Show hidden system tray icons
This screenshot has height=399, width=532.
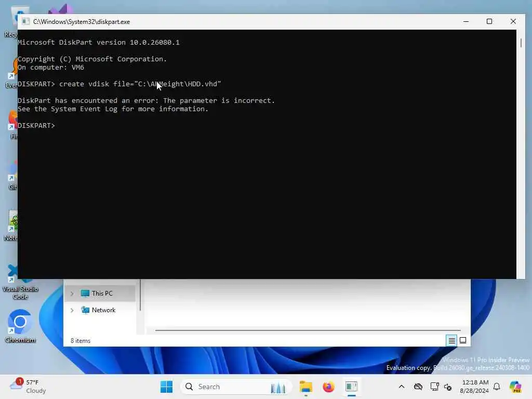[x=402, y=387]
